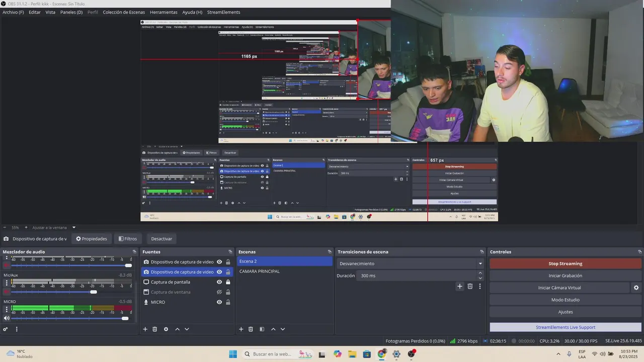Lock the MICRO source
644x362 pixels.
point(228,302)
